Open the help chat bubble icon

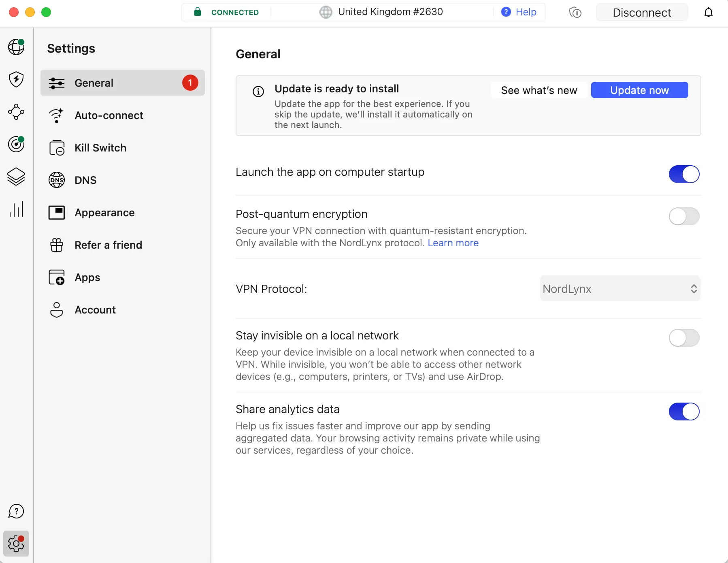[x=16, y=511]
